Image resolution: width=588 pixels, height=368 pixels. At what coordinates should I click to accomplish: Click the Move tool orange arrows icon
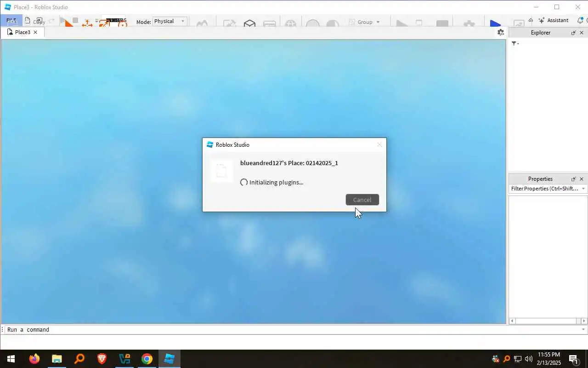87,23
